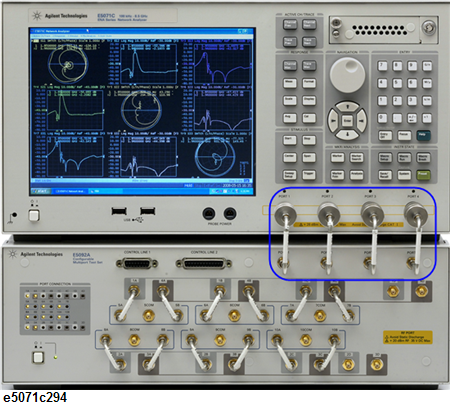This screenshot has height=407, width=450.
Task: Tap the numeric 7 entry key
Action: 382,66
